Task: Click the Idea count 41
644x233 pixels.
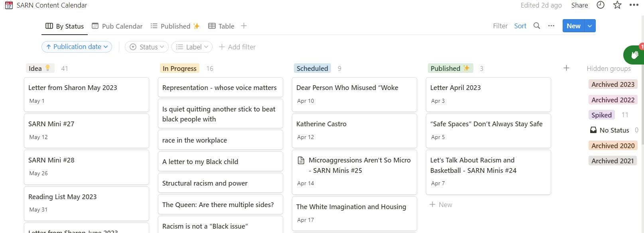Action: (65, 69)
